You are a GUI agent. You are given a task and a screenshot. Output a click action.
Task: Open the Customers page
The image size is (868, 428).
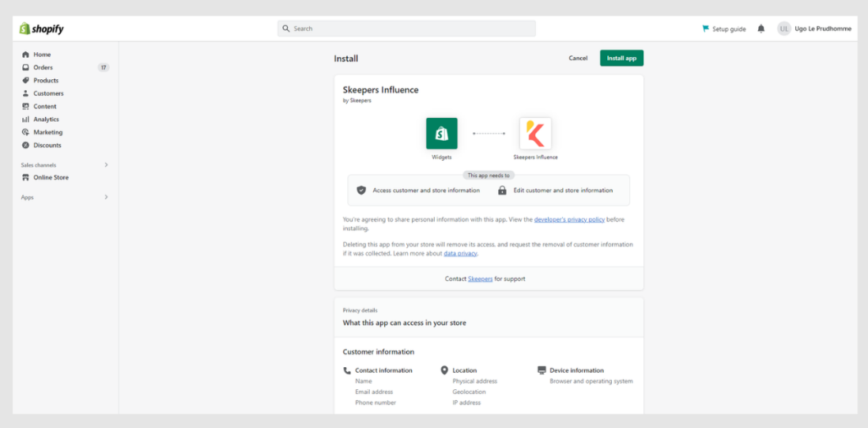[x=48, y=93]
